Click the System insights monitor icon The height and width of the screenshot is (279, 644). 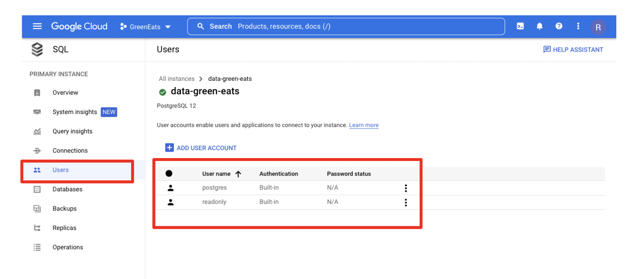[x=37, y=112]
